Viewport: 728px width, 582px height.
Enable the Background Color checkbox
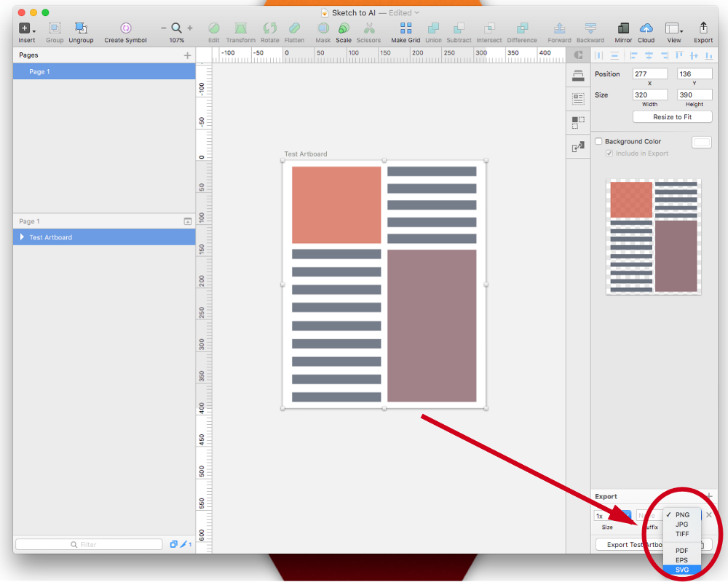point(598,141)
